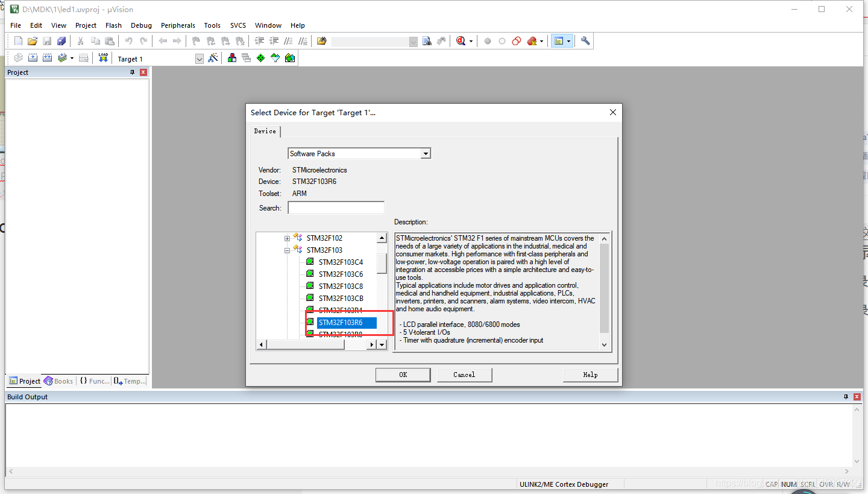Confirm device selection with OK
The height and width of the screenshot is (494, 868).
click(403, 375)
